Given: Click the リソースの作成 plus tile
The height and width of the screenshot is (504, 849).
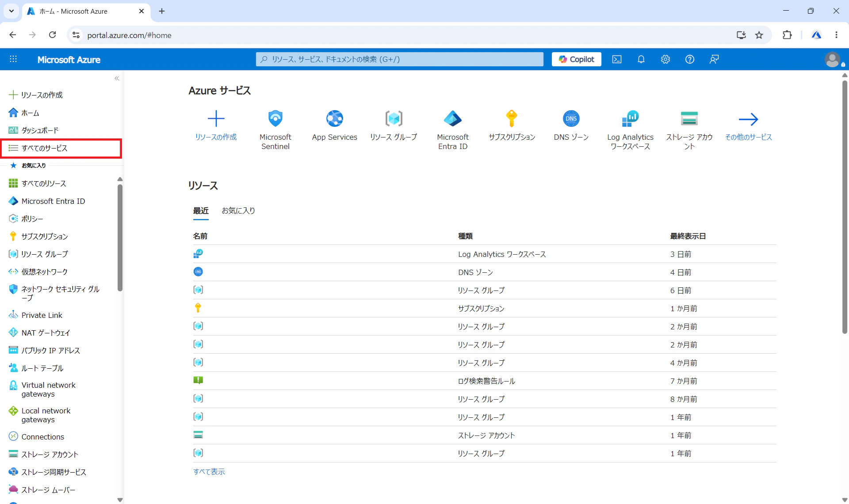Looking at the screenshot, I should coord(216,126).
